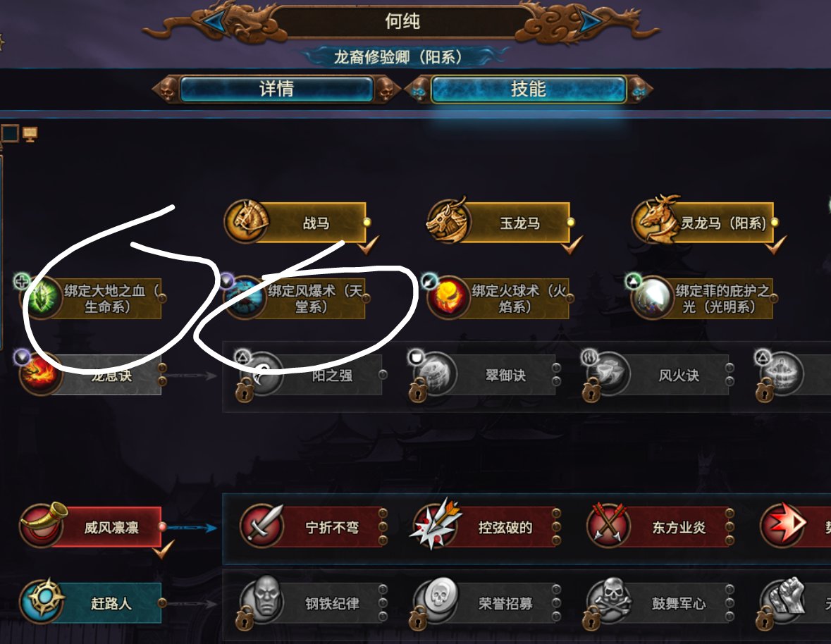Click the locked 阳之强 skill
The height and width of the screenshot is (644, 831).
point(310,376)
